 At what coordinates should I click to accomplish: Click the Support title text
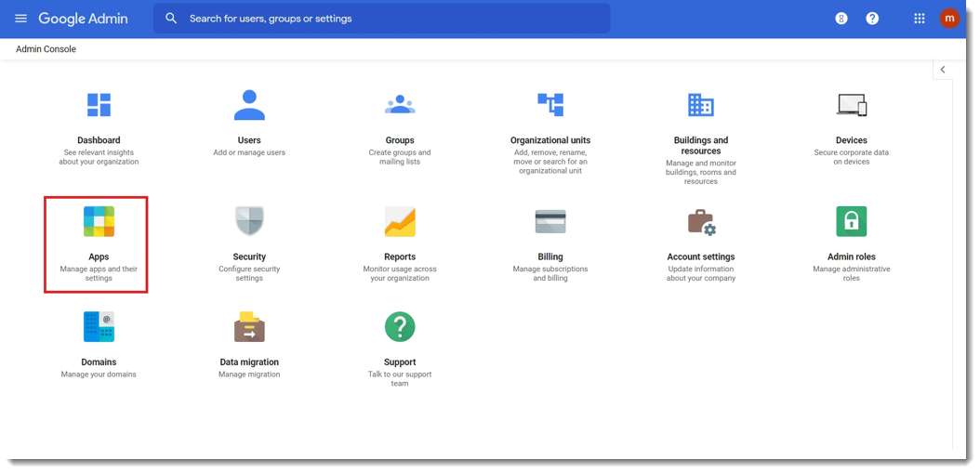(400, 362)
